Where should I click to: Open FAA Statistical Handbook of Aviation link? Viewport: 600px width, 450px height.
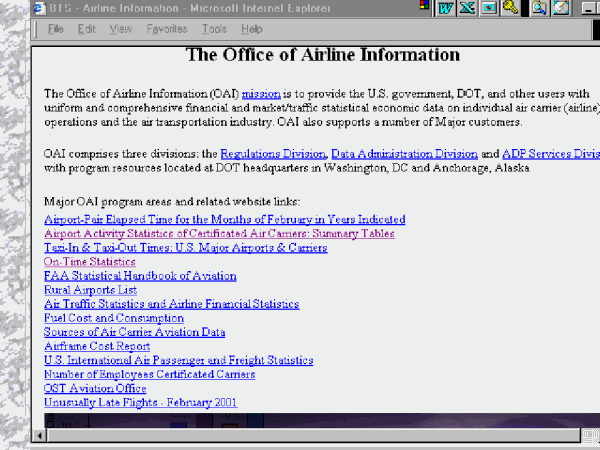click(140, 275)
